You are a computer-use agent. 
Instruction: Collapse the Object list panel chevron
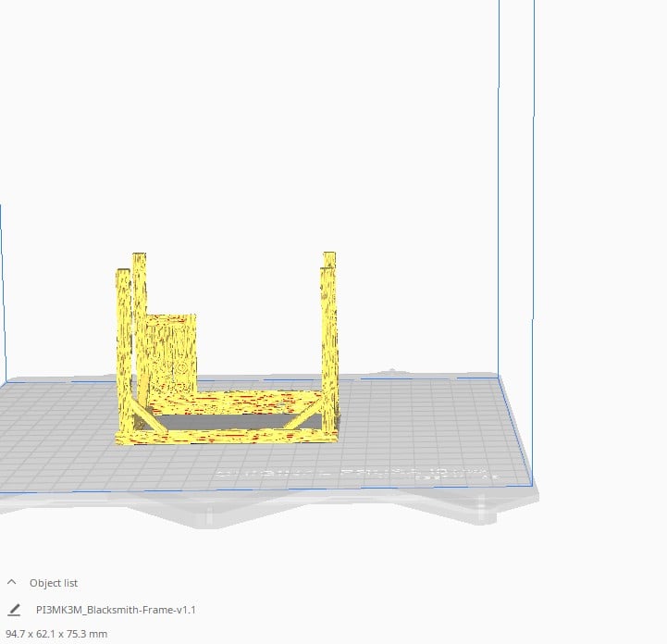[x=12, y=583]
